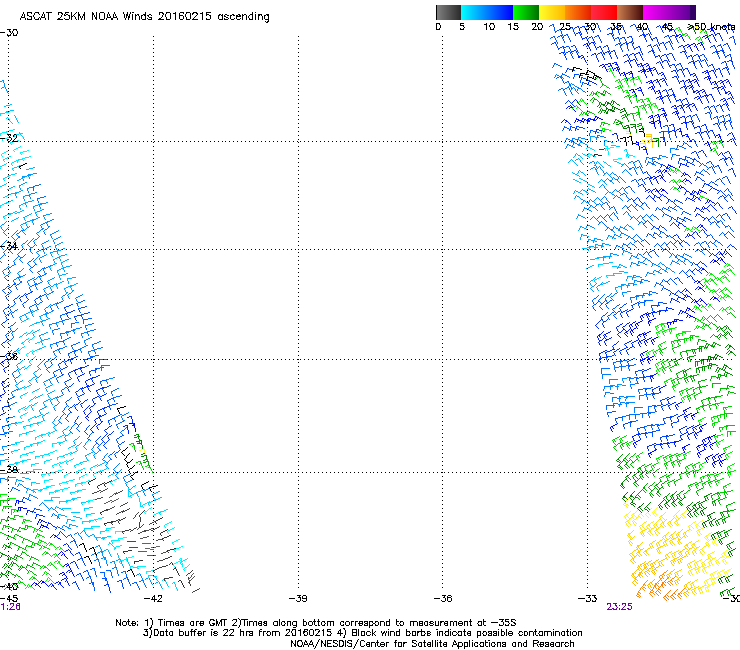Click the purple pass time '23:25'

(x=619, y=607)
